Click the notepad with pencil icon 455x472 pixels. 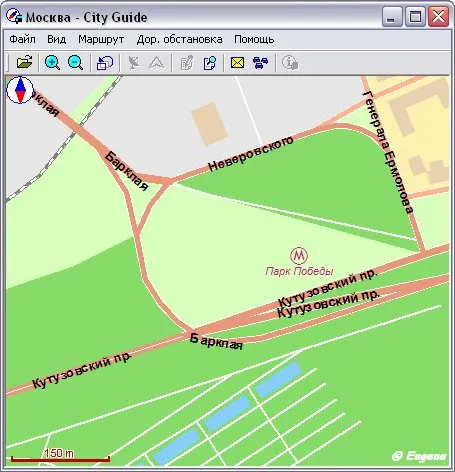pos(187,63)
